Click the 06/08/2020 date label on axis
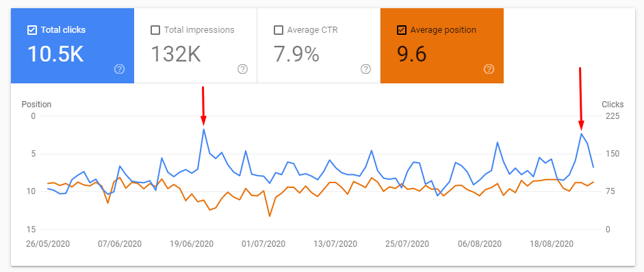 (480, 244)
